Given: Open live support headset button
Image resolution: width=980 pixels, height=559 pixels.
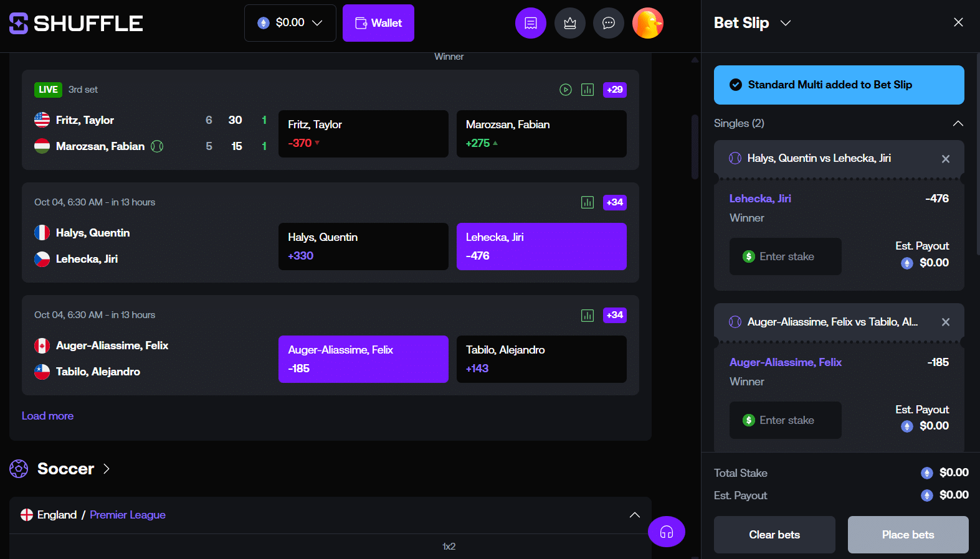Looking at the screenshot, I should (x=667, y=532).
